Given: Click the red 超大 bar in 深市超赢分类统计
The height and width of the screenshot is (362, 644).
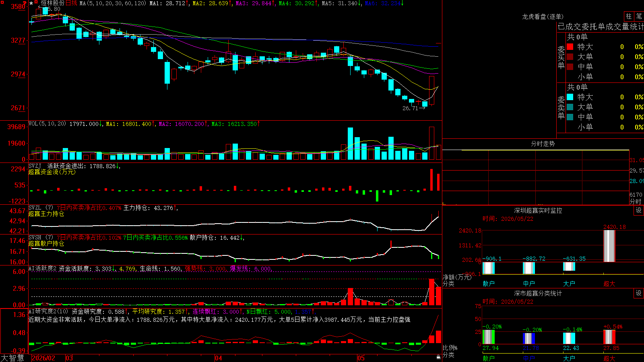Looking at the screenshot, I should pos(609,337).
